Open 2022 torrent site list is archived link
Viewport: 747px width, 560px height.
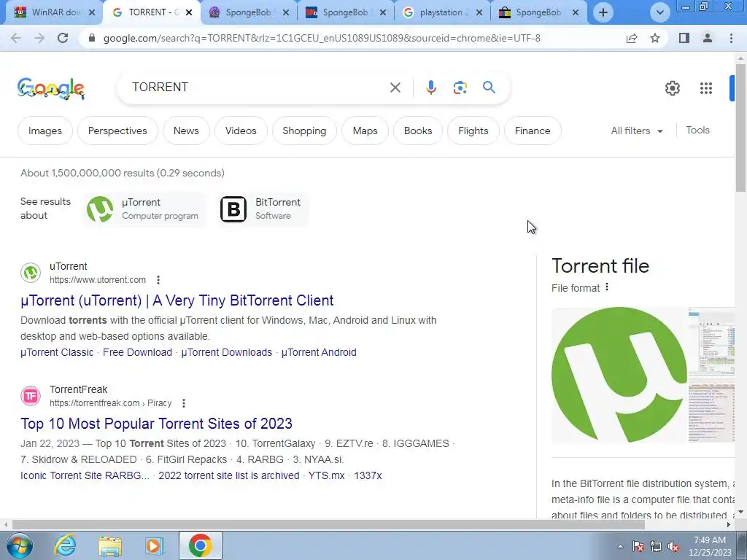tap(228, 475)
